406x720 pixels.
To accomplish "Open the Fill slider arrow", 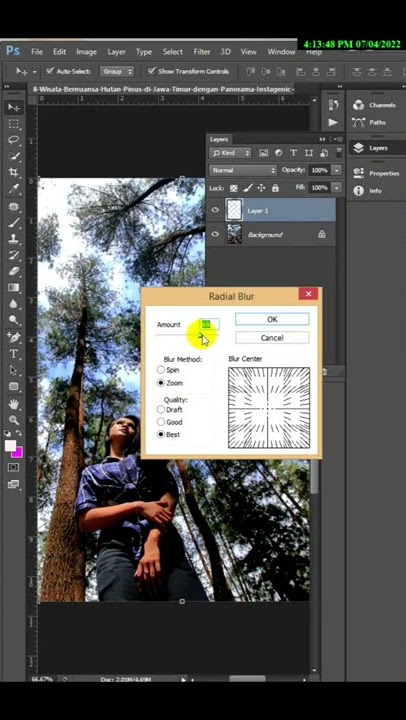I will [338, 188].
